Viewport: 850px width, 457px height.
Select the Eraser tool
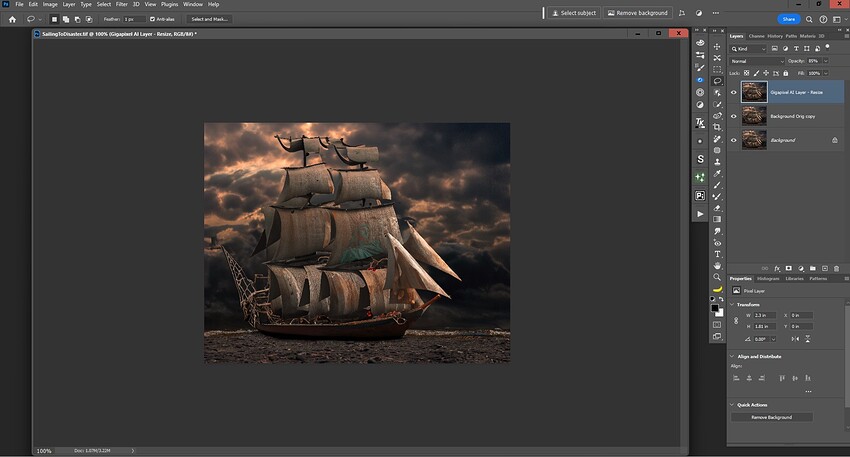point(717,208)
